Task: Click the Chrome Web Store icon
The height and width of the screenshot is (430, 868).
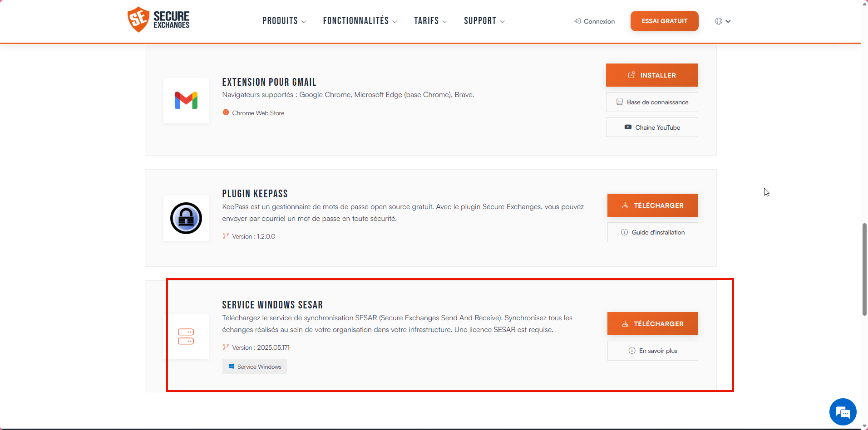Action: [226, 112]
